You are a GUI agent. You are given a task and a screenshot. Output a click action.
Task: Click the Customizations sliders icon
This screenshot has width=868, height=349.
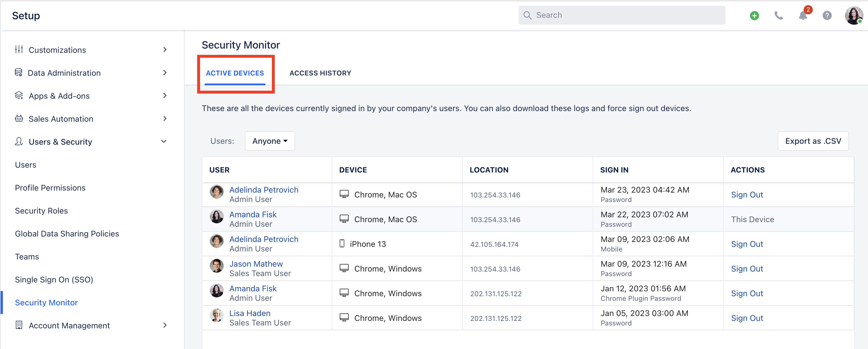pos(19,49)
